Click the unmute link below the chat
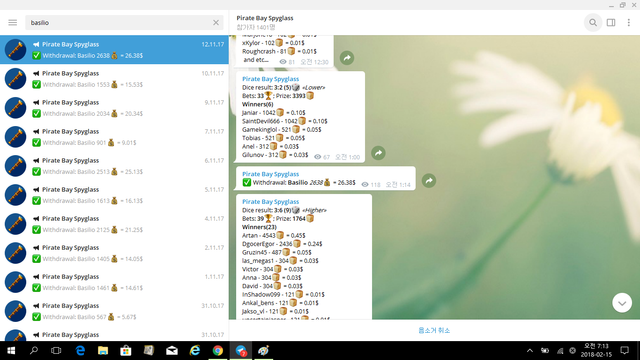 434,330
